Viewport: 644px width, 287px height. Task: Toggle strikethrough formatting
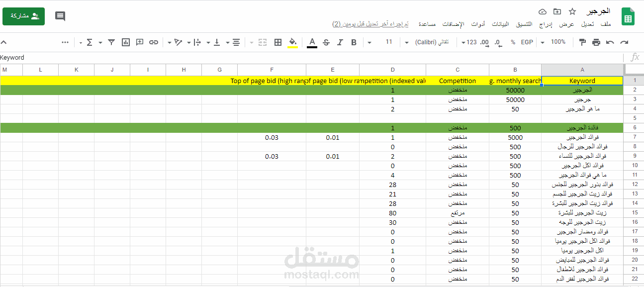coord(326,42)
